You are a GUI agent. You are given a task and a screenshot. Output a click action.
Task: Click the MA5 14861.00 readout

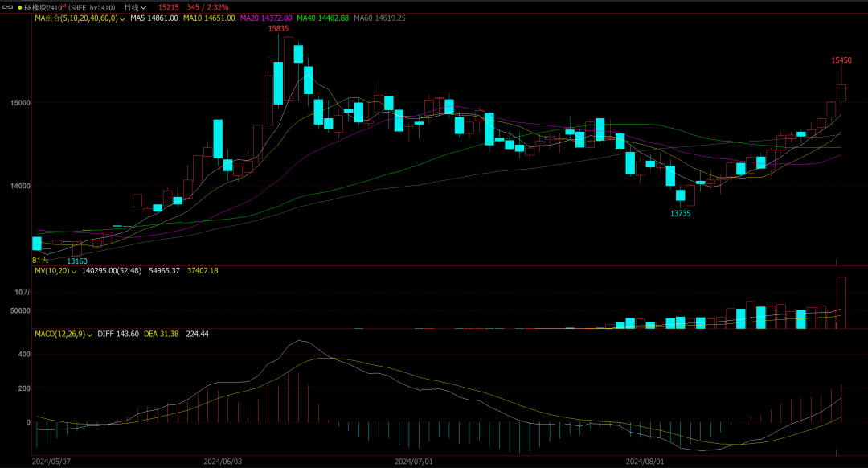pyautogui.click(x=154, y=18)
